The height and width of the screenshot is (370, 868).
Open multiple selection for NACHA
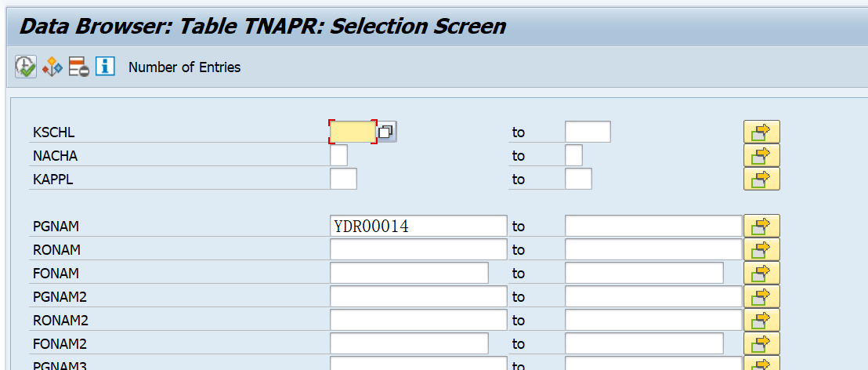(761, 156)
